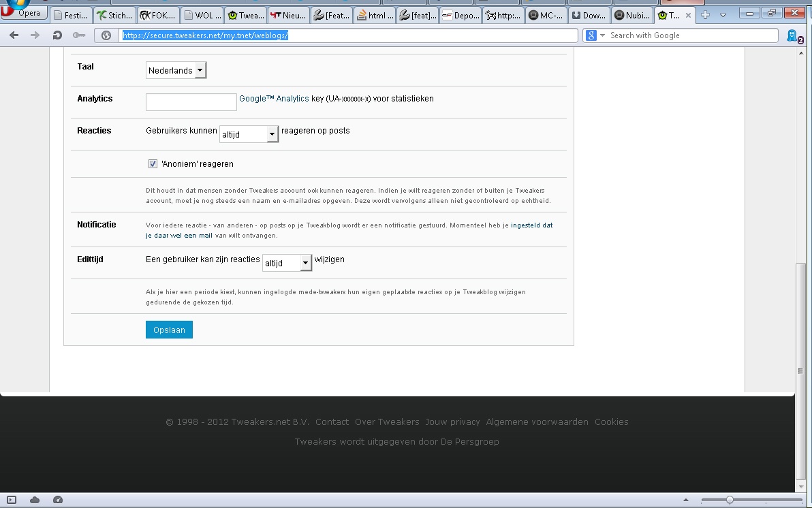Screen dimensions: 812x508
Task: Open site info globe badge in address bar
Action: (x=106, y=35)
